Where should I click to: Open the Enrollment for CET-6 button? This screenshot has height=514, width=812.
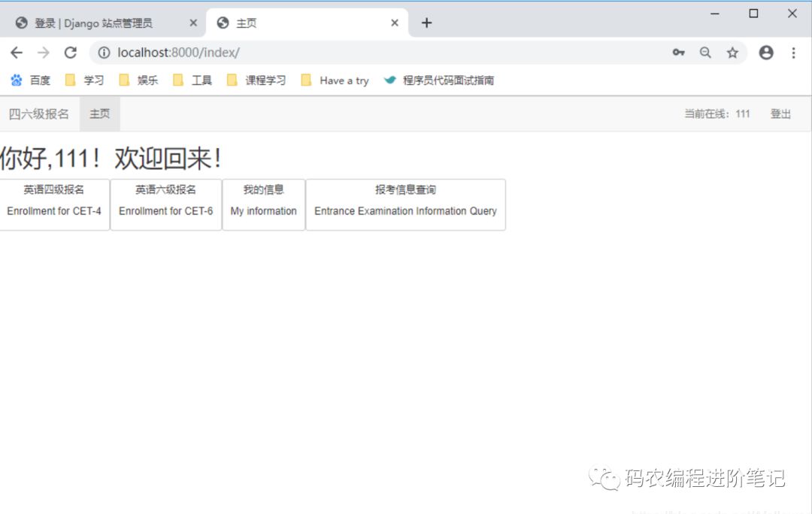[165, 204]
